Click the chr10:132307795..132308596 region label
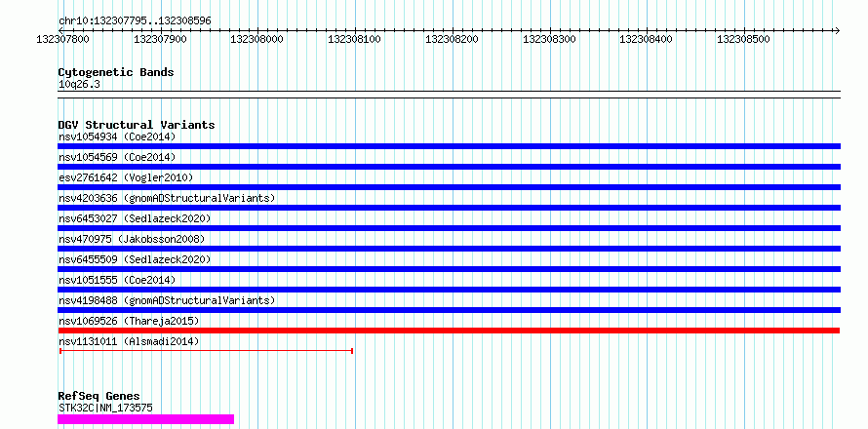The image size is (868, 429). point(135,20)
